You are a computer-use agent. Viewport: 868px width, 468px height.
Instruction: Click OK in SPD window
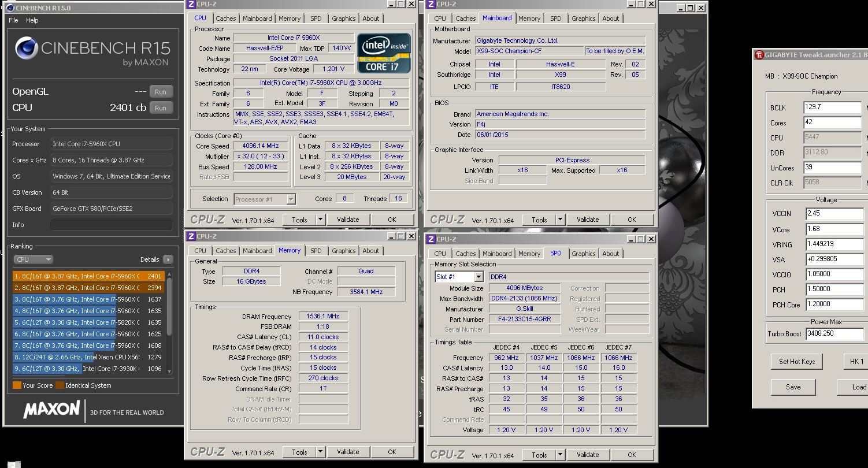(x=632, y=455)
